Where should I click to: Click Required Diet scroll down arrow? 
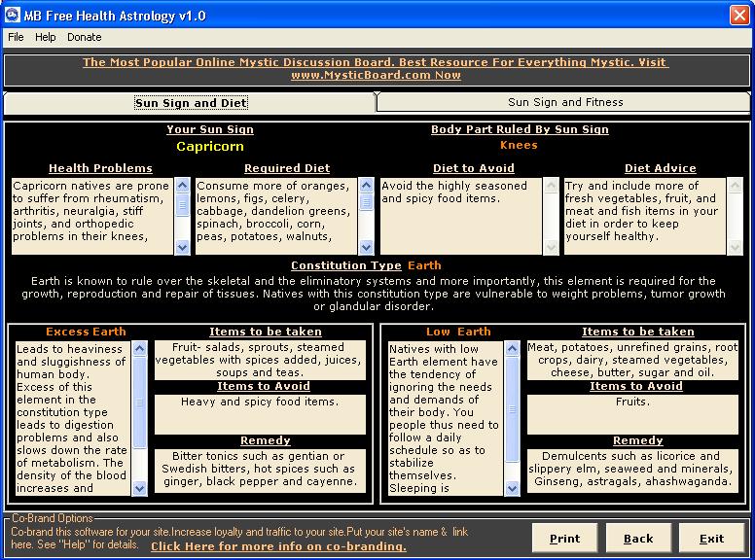[367, 247]
